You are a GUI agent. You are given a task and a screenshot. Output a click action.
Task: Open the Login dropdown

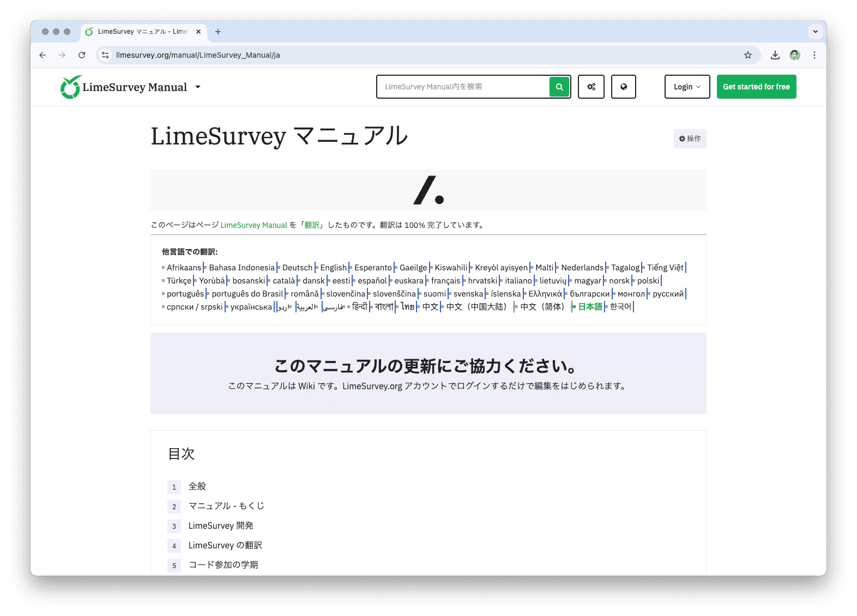point(687,87)
